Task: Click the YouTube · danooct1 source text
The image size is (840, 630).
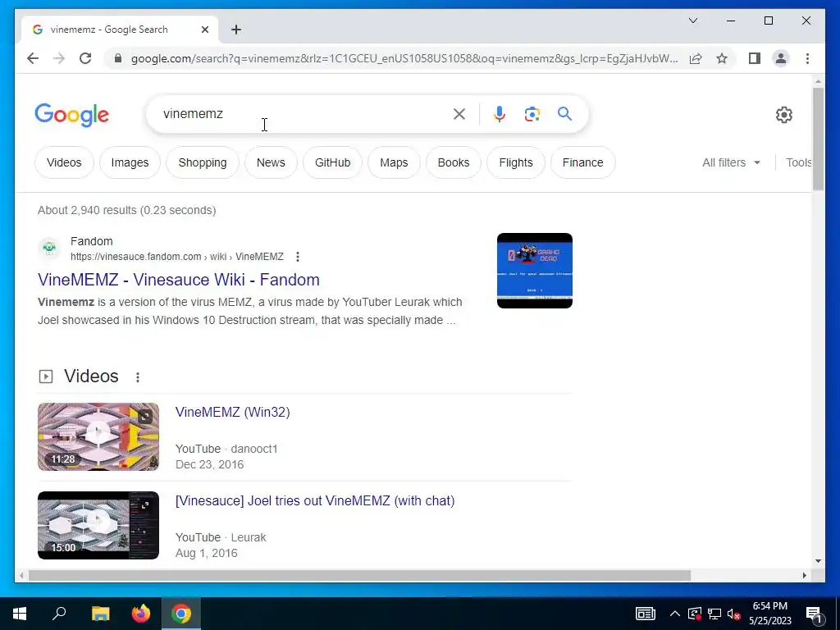Action: 226,449
